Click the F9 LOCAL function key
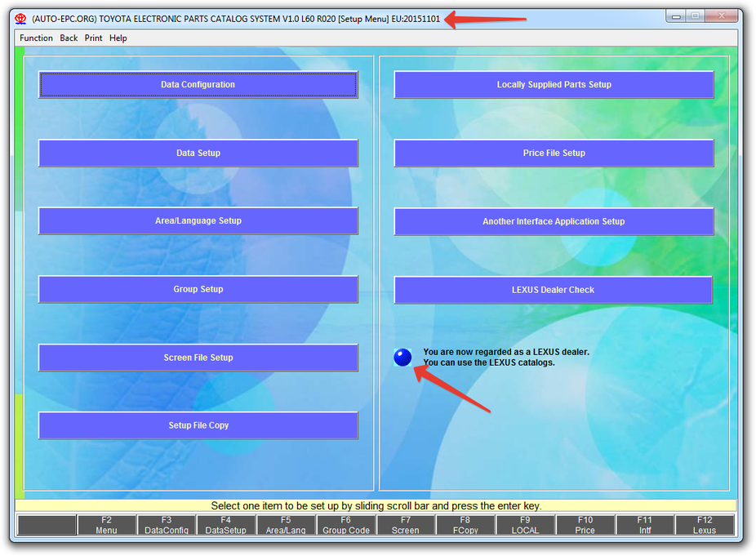This screenshot has width=756, height=556. [x=525, y=525]
